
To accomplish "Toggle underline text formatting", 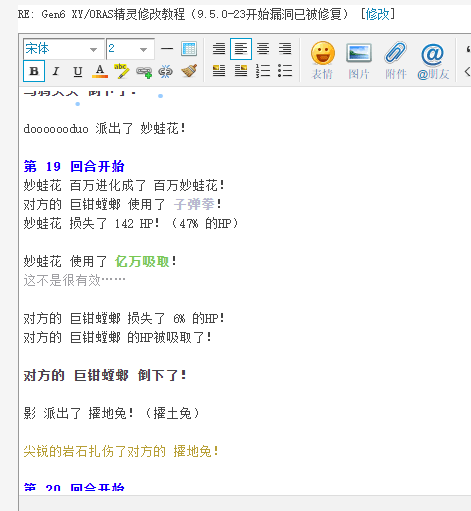I will [x=78, y=71].
